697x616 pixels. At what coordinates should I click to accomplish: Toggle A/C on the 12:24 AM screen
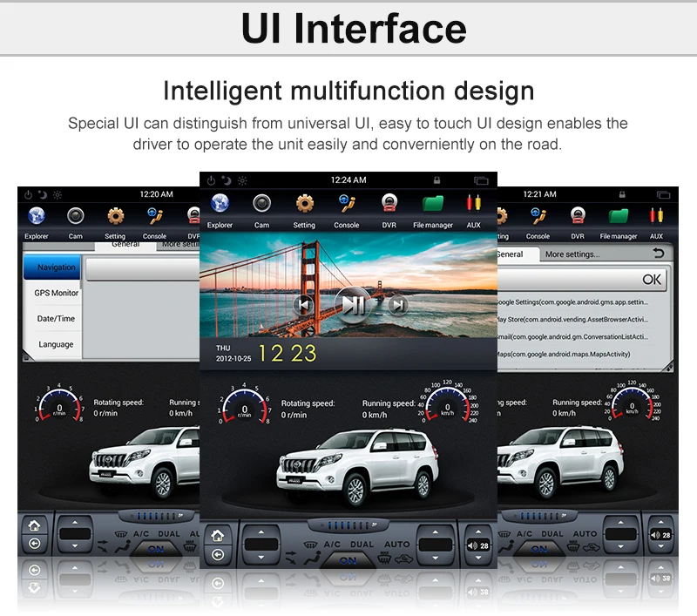332,545
